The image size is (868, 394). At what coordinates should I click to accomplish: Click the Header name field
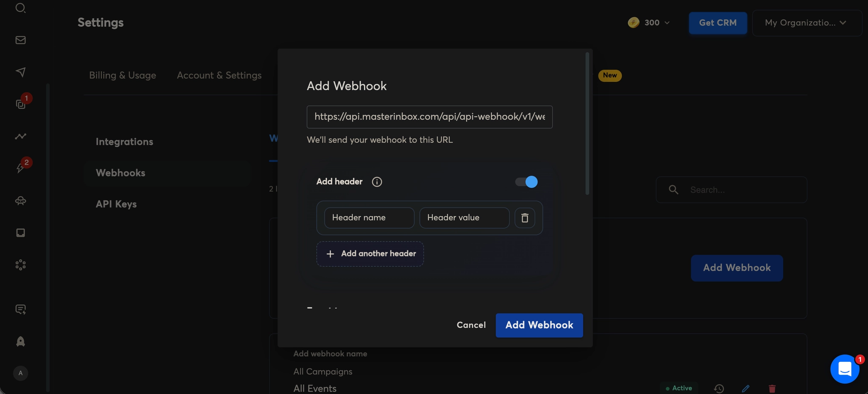[x=369, y=218]
